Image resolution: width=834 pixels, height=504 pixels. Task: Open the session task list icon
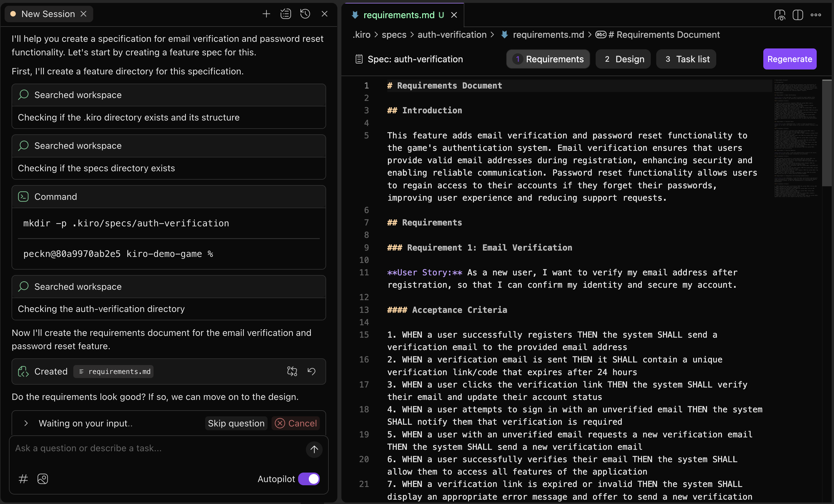point(285,14)
